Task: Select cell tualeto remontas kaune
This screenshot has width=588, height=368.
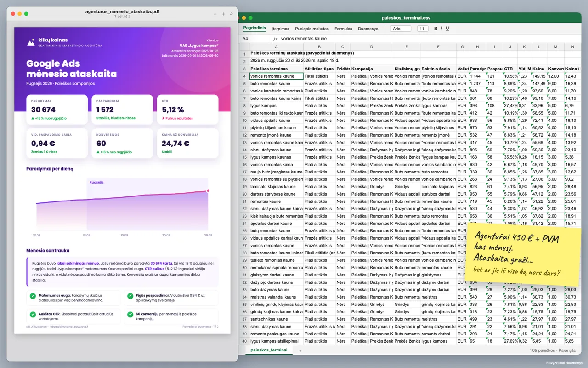Action: [x=276, y=260]
